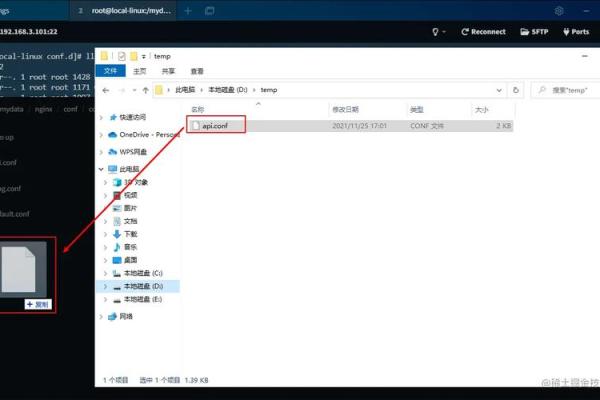
Task: Go up one folder level
Action: (145, 90)
